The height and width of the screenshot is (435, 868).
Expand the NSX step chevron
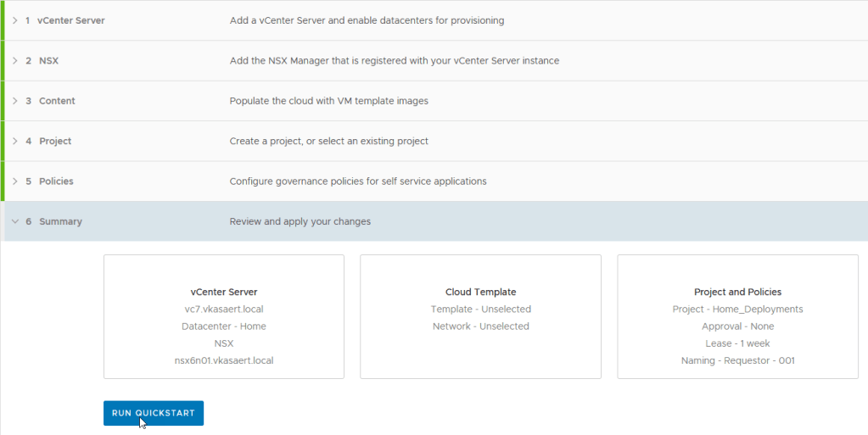click(14, 61)
